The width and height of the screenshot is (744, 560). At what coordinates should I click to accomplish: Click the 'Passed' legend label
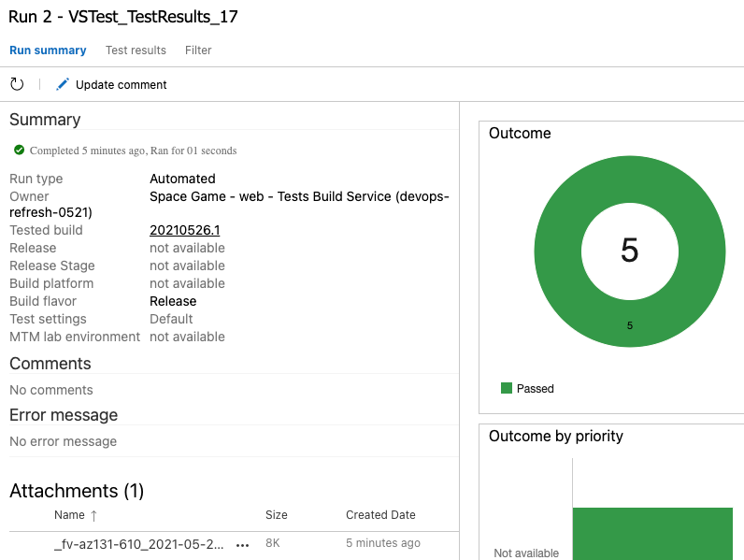[536, 389]
